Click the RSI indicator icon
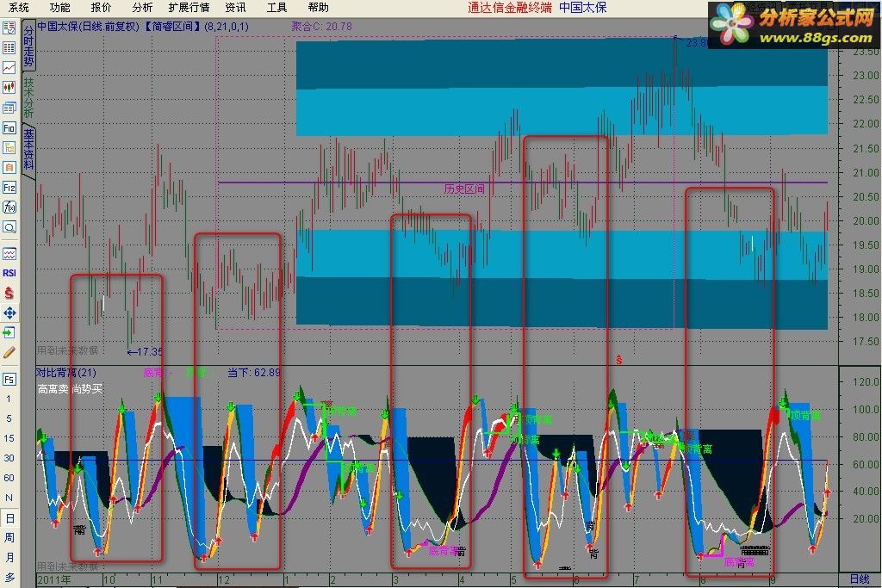The height and width of the screenshot is (588, 882). (9, 273)
